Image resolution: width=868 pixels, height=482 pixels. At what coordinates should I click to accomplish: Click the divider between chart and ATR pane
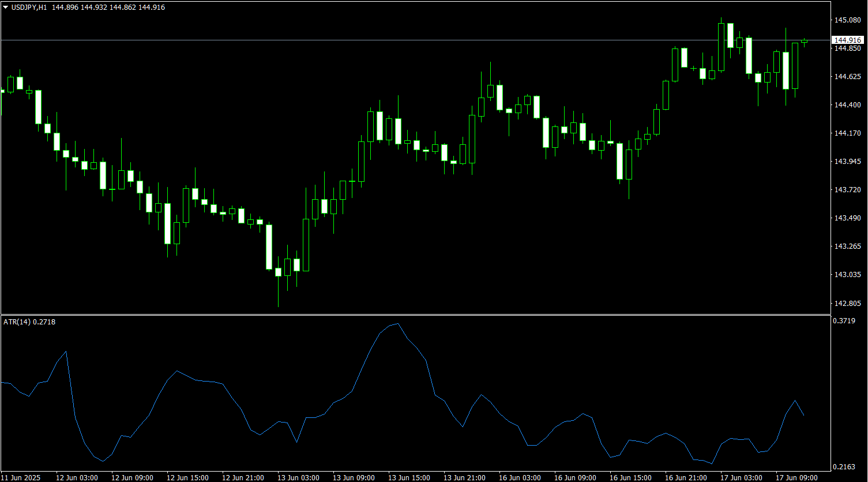(x=415, y=315)
